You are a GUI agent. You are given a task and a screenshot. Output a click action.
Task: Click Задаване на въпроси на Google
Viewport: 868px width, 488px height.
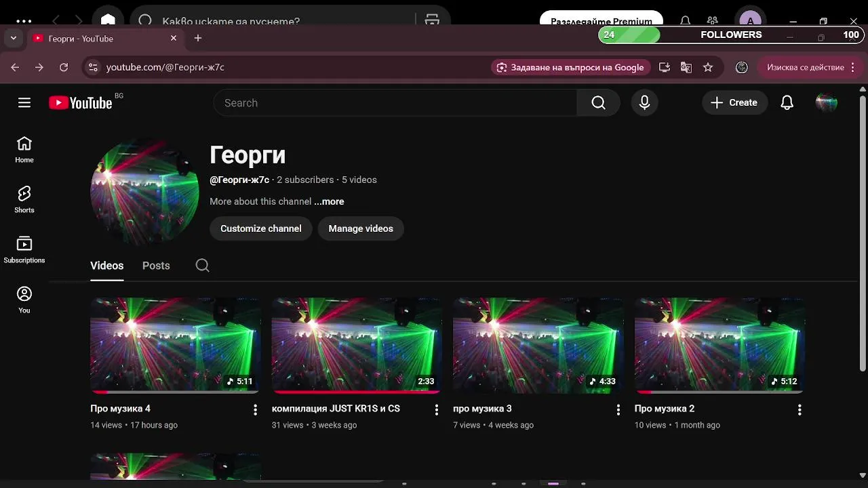point(570,67)
